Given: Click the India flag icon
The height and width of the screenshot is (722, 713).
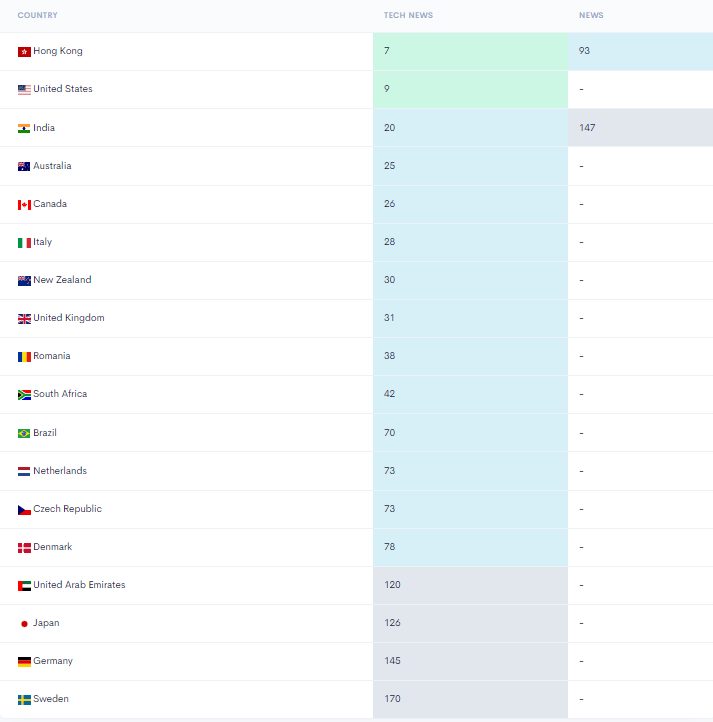Looking at the screenshot, I should click(x=24, y=128).
